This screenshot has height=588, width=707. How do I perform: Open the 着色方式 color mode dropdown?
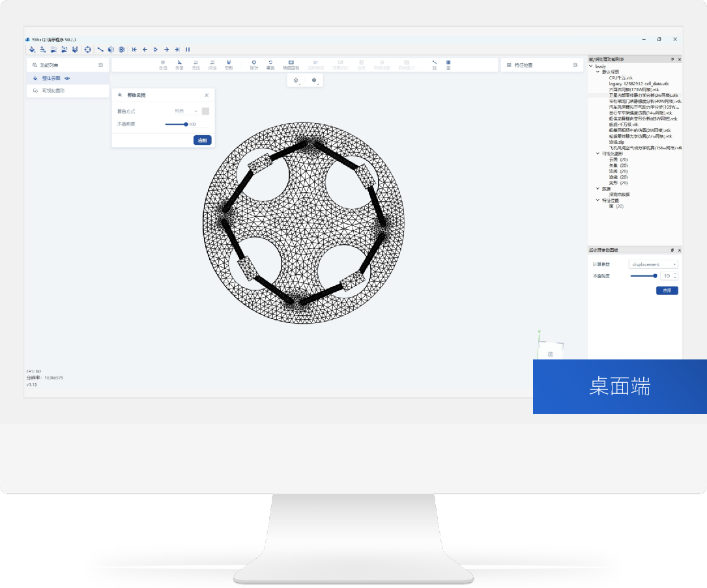(x=186, y=111)
